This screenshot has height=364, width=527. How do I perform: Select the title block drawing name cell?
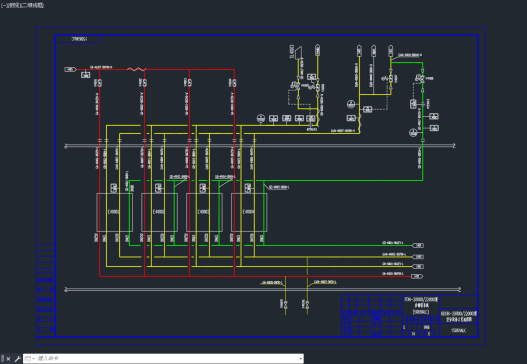[x=458, y=317]
